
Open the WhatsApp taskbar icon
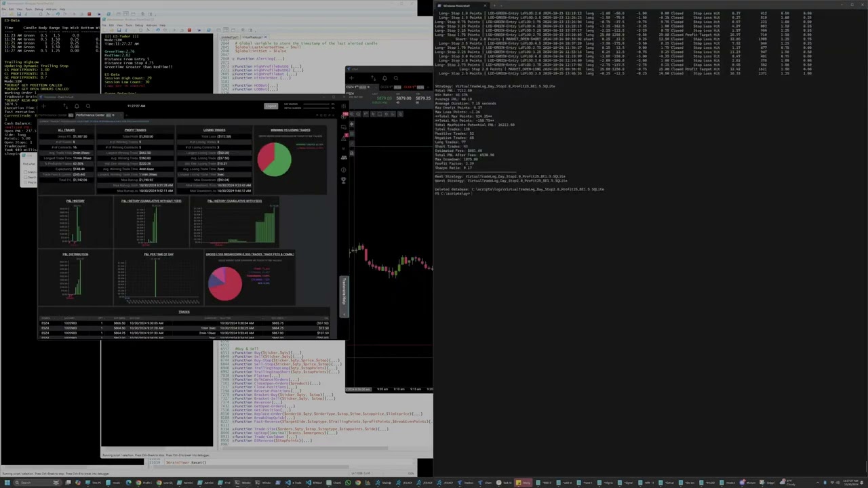(348, 483)
